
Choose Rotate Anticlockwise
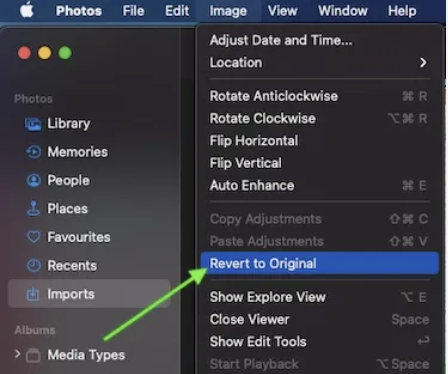pos(319,96)
